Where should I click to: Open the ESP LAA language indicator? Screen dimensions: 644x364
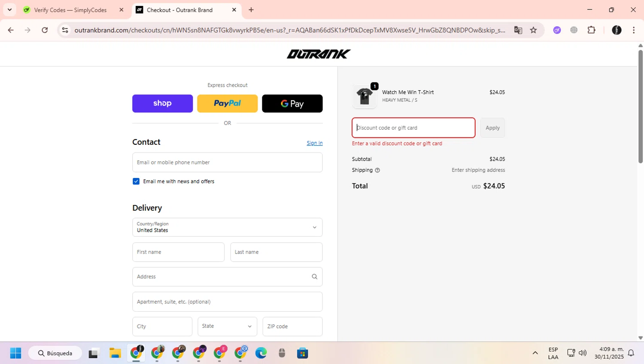553,353
